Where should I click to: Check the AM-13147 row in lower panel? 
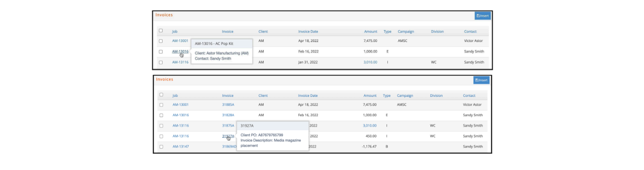click(161, 146)
